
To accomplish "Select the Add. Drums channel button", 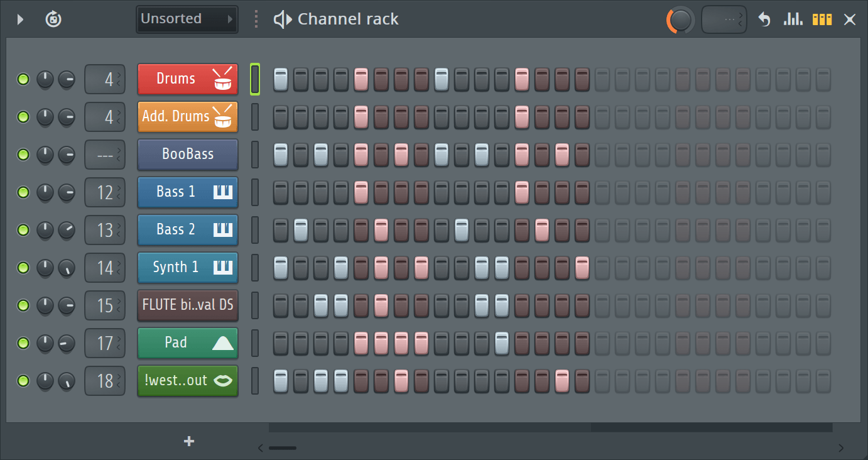I will pyautogui.click(x=188, y=117).
